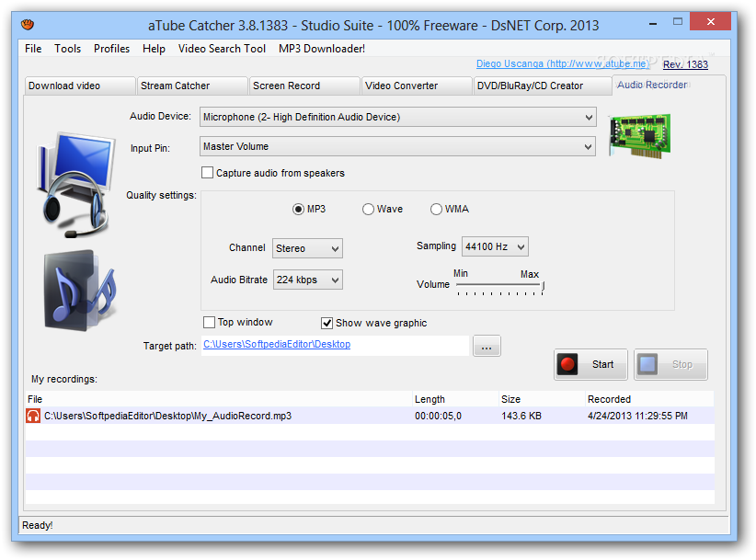Open the Help menu

pyautogui.click(x=154, y=49)
